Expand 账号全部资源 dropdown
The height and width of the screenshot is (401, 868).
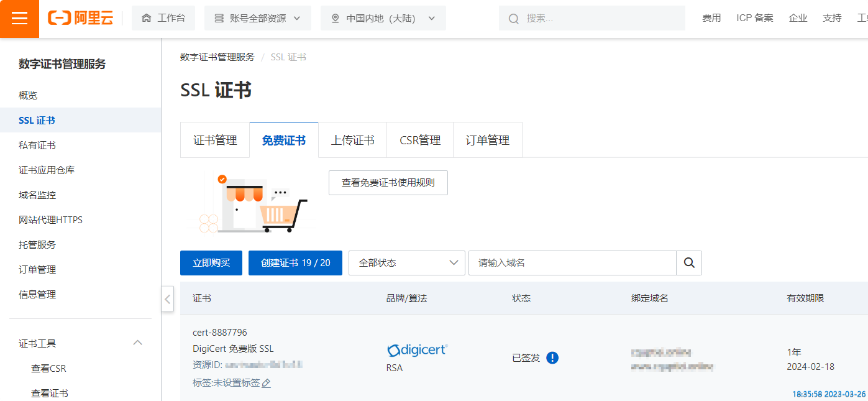tap(257, 18)
